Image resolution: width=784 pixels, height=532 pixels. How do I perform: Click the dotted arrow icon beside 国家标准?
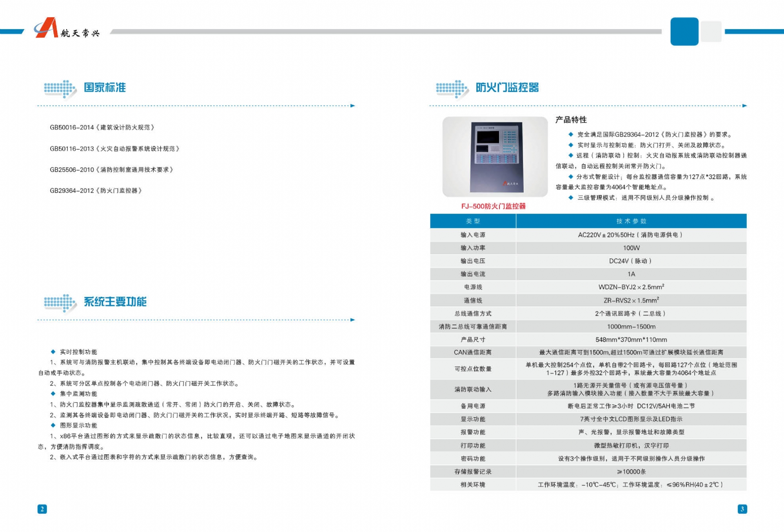point(60,89)
